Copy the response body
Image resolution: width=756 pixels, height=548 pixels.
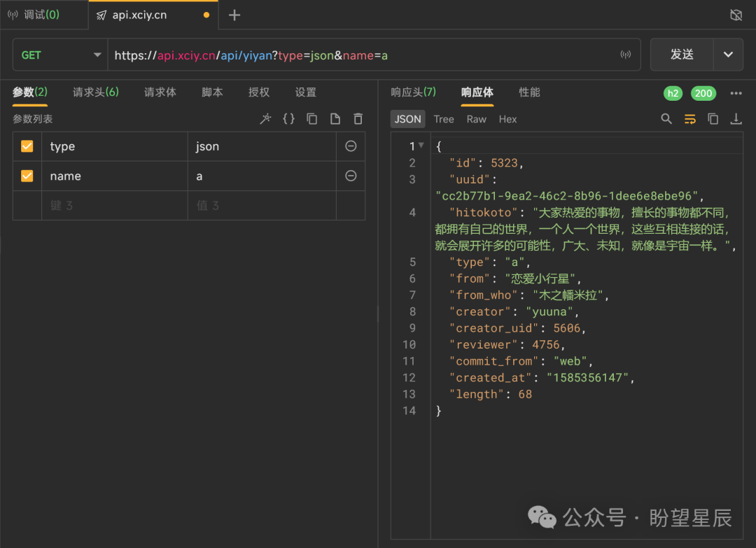tap(713, 118)
